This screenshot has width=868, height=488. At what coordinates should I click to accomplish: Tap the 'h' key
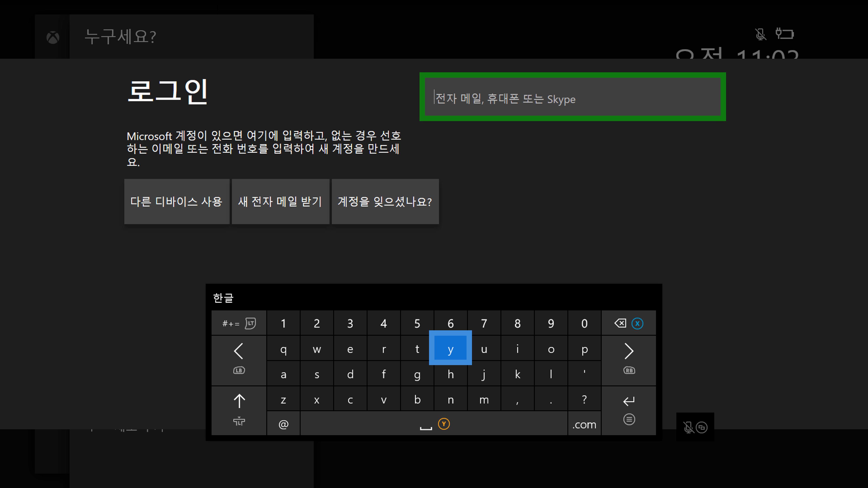point(450,373)
